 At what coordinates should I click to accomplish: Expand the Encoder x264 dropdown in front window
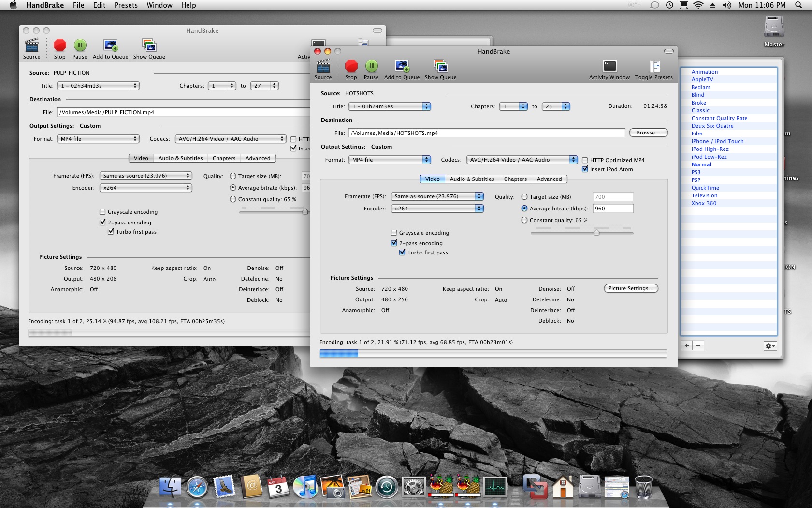[437, 209]
